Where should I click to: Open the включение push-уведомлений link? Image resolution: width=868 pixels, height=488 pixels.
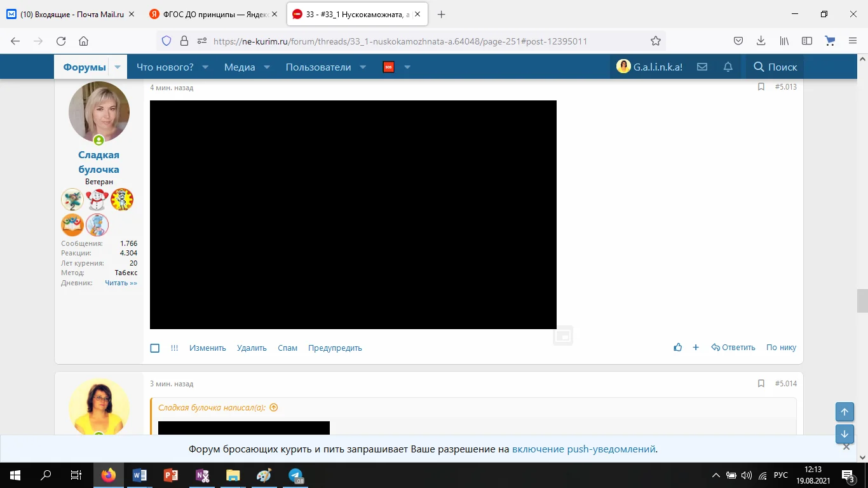coord(585,448)
